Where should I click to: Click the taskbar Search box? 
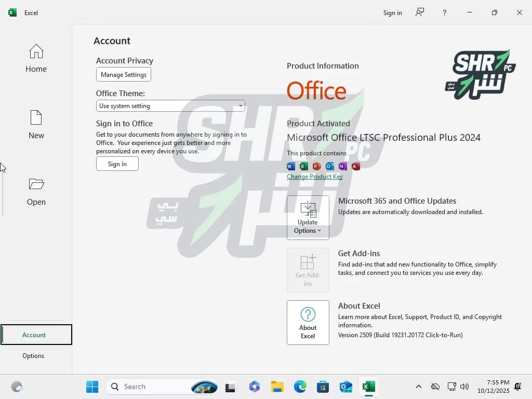click(x=156, y=387)
